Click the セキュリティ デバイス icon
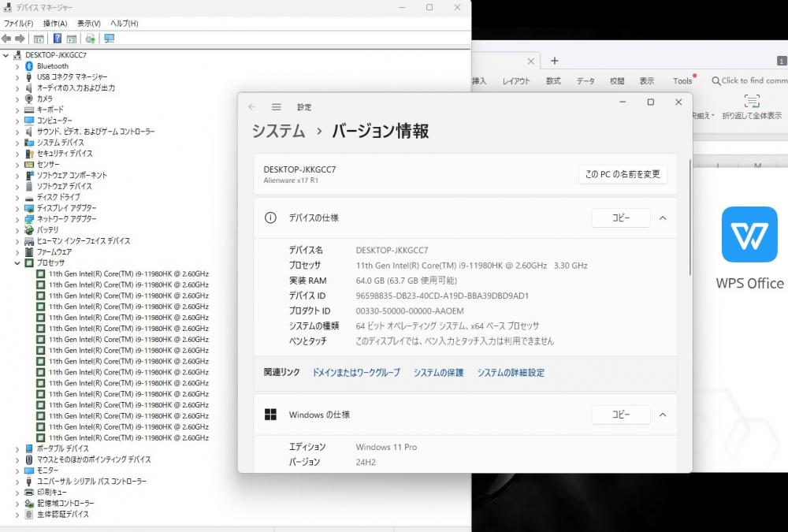This screenshot has height=532, width=788. click(29, 154)
